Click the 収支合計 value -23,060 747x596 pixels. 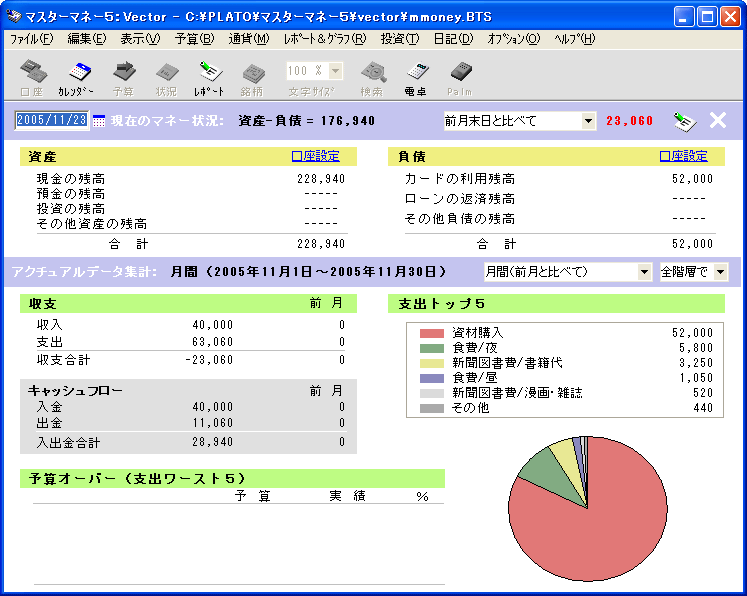(209, 360)
